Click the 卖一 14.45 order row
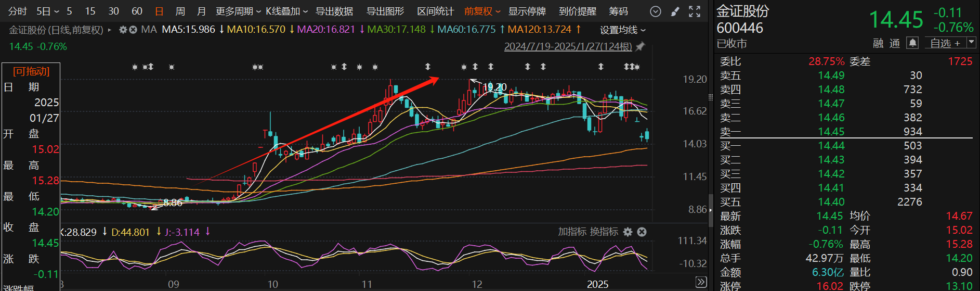 (x=846, y=132)
